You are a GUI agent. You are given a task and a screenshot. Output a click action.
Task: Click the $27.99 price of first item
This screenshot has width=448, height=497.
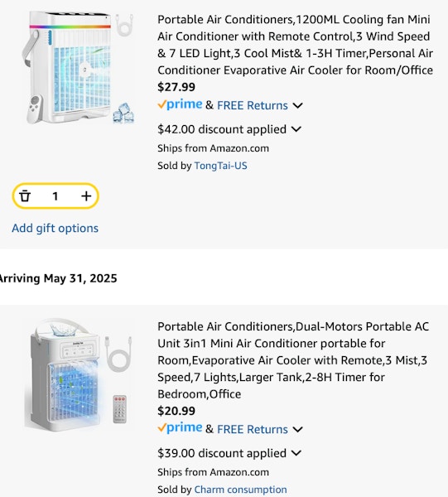pyautogui.click(x=176, y=87)
